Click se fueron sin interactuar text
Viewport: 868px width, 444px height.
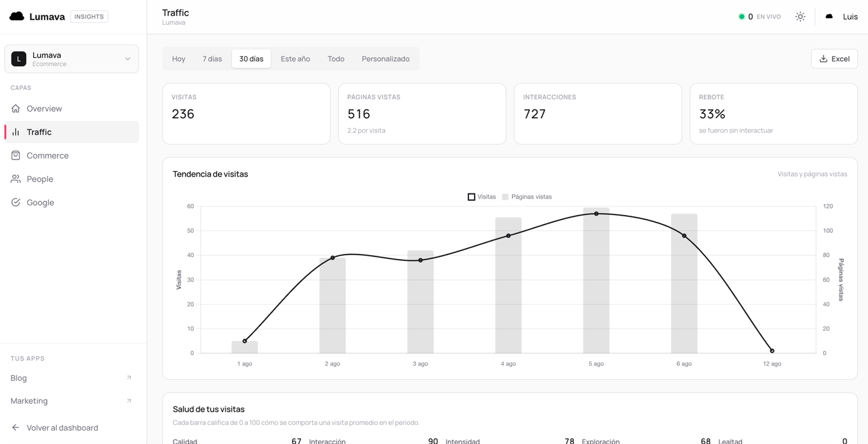[736, 130]
